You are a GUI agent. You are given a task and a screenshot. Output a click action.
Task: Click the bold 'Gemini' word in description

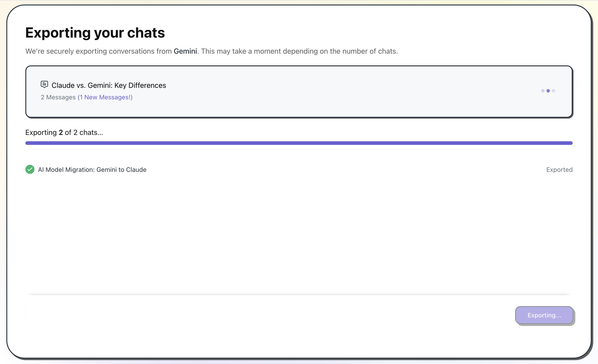(x=186, y=51)
